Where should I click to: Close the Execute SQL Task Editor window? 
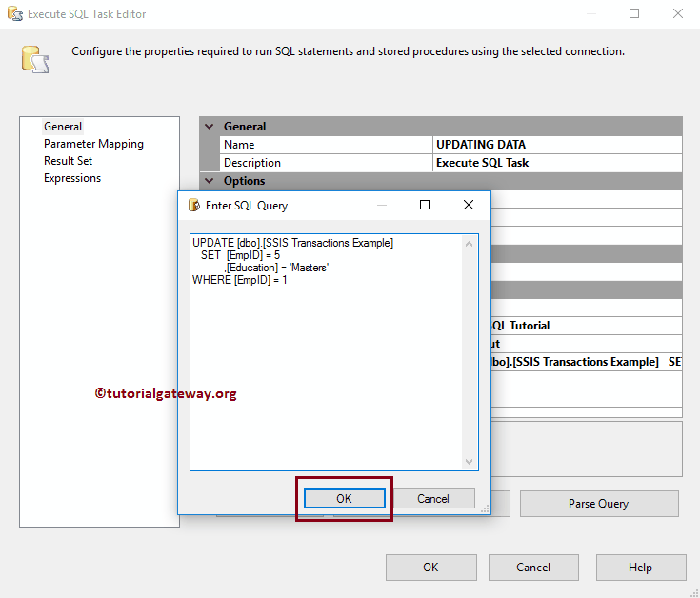678,13
